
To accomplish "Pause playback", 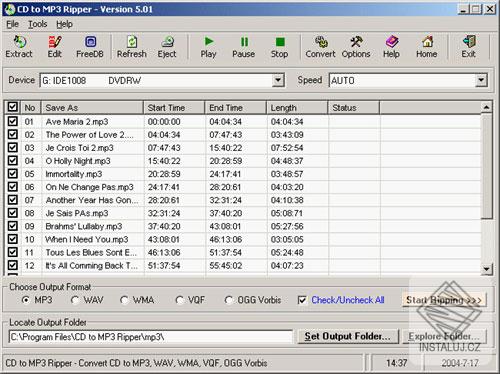I will pyautogui.click(x=244, y=47).
